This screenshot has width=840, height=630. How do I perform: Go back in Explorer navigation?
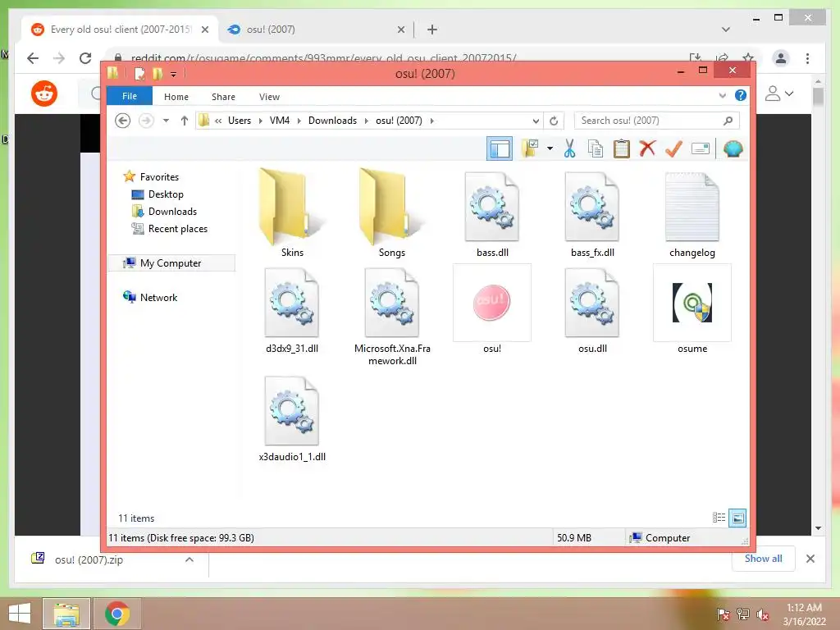pyautogui.click(x=123, y=121)
